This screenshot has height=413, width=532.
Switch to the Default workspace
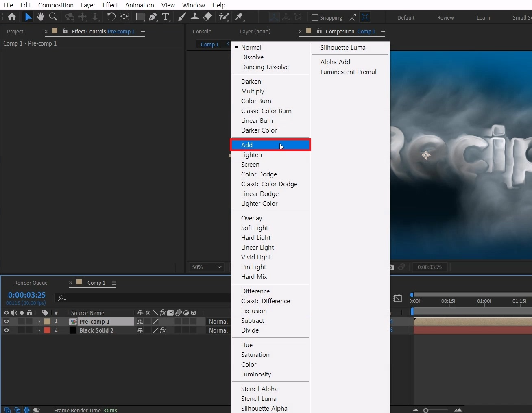pos(406,17)
